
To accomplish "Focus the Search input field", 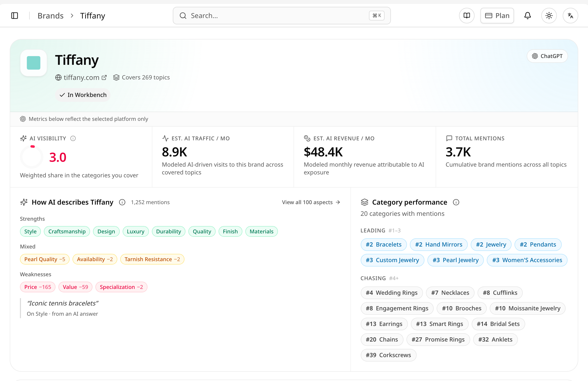I will pos(281,16).
